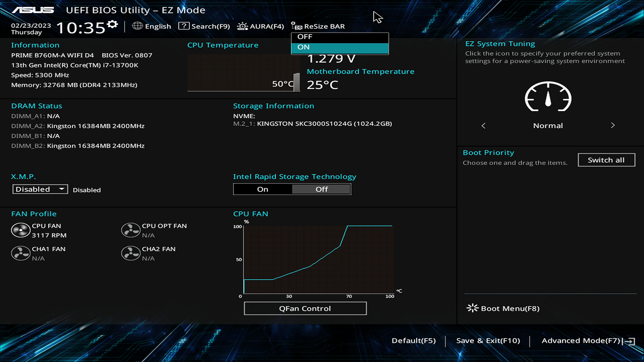
Task: Switch to previous EZ tuning mode arrow
Action: click(x=483, y=126)
